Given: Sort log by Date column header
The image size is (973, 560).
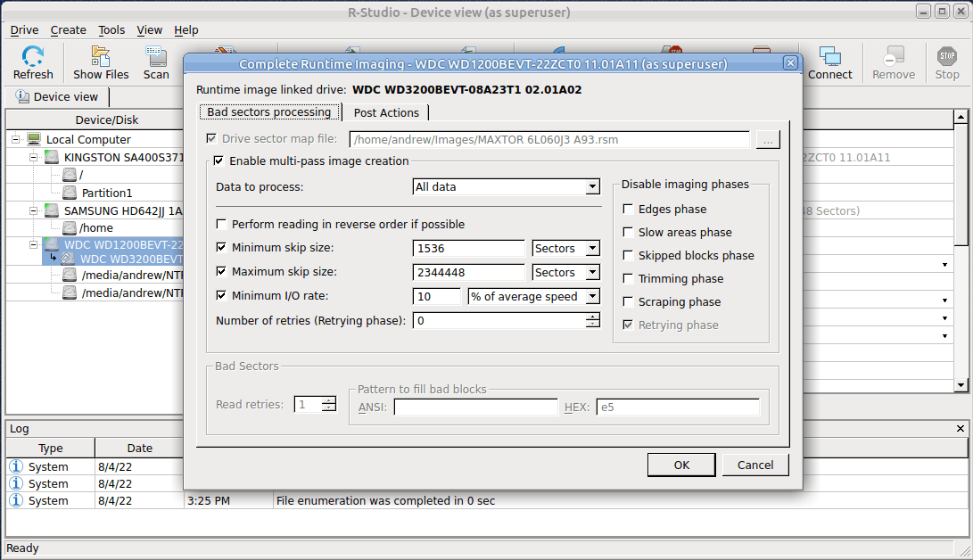Looking at the screenshot, I should tap(140, 448).
